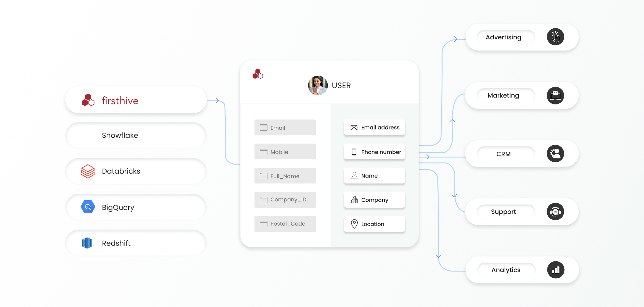Screen dimensions: 644x307
Task: Click the Postal_Code source field
Action: pyautogui.click(x=285, y=224)
